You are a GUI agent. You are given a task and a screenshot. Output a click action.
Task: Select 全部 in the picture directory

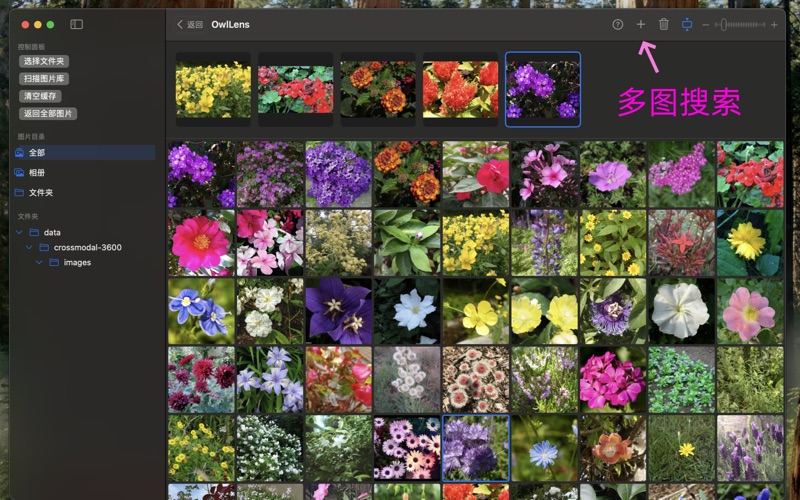click(37, 153)
